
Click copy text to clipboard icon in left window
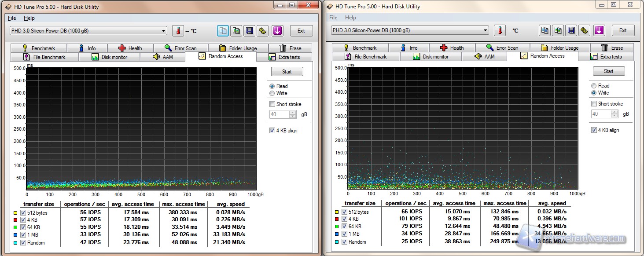click(x=223, y=31)
